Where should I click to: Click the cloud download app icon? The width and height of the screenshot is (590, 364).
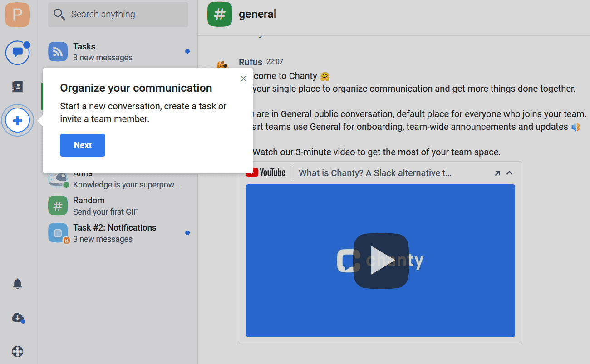coord(17,318)
